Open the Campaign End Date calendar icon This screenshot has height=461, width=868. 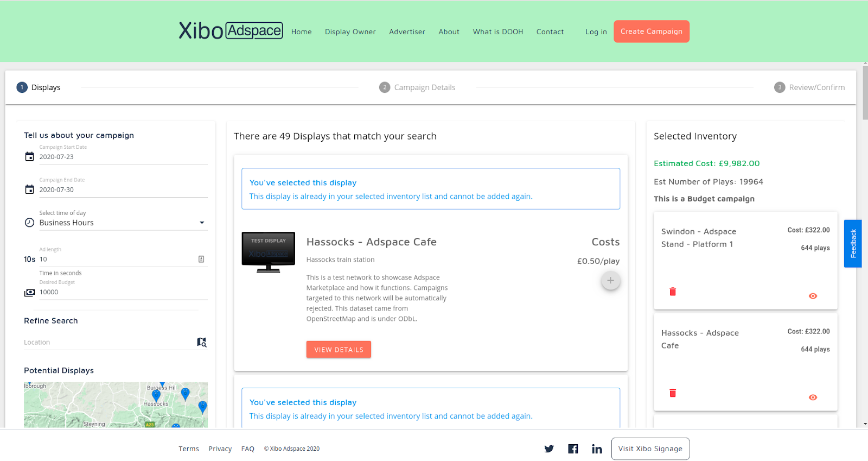click(30, 190)
